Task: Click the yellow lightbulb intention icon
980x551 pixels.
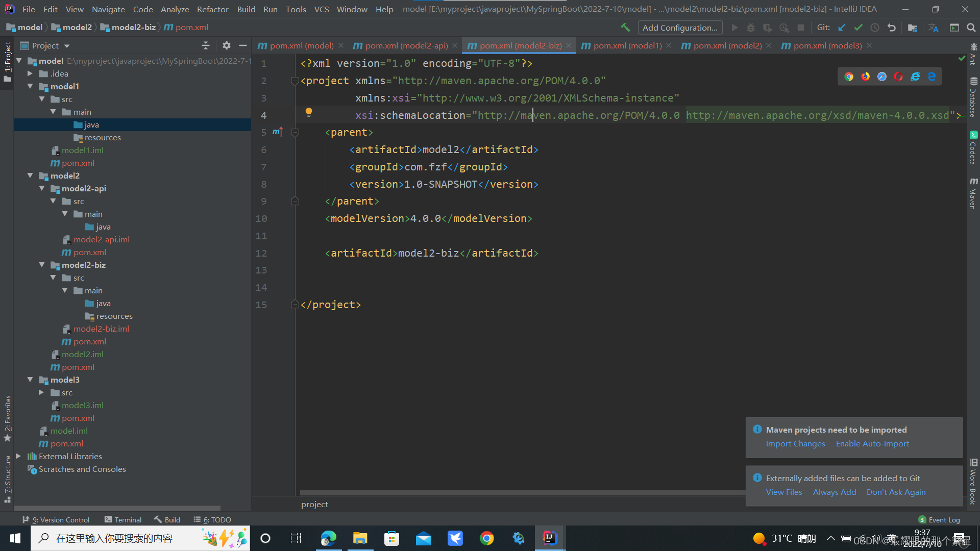Action: click(309, 112)
